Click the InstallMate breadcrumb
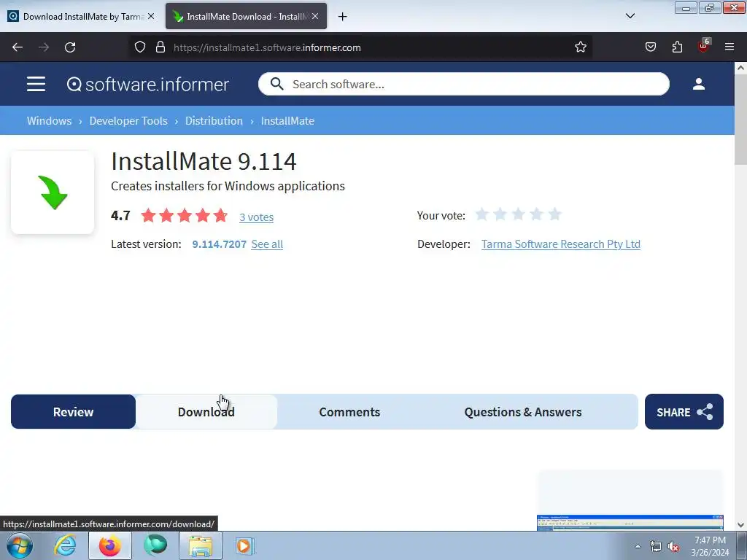 click(x=287, y=121)
